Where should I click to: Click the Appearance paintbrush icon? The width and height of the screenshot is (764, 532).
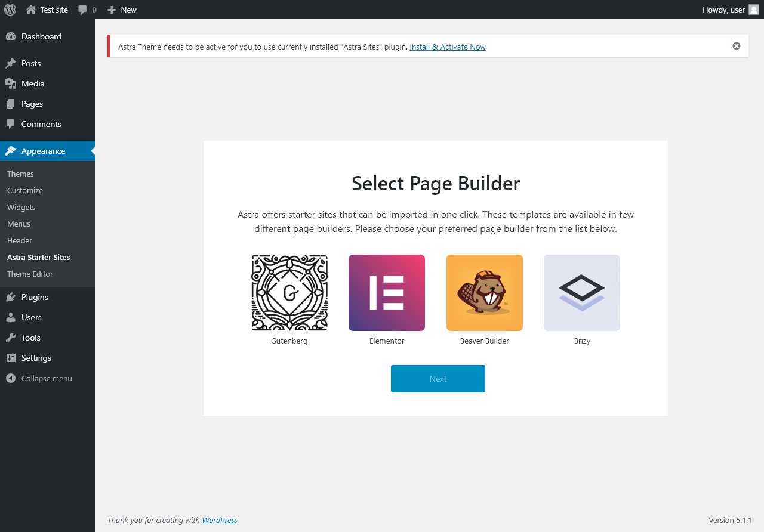pos(11,151)
